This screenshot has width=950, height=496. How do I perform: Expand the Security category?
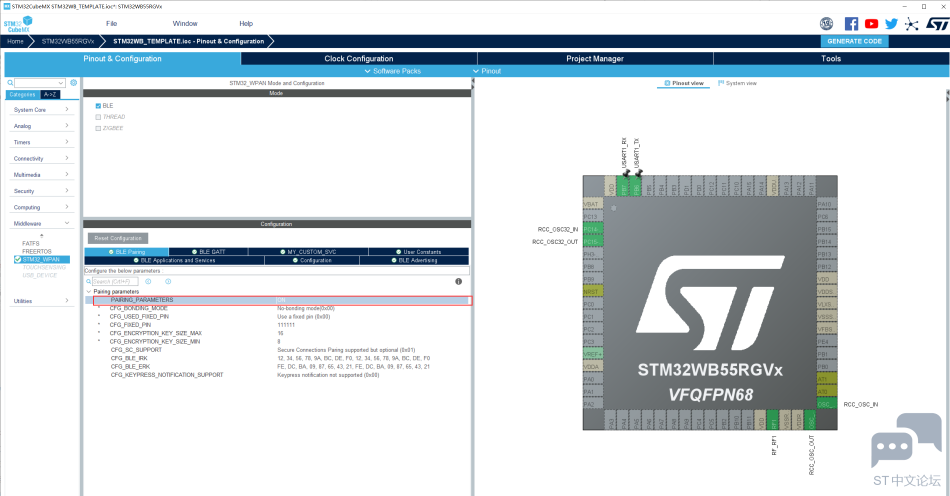click(41, 191)
